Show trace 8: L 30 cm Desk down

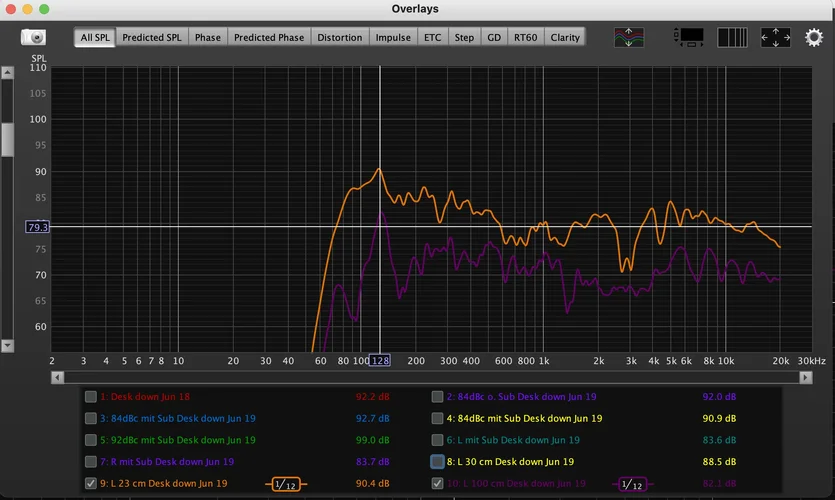point(437,462)
